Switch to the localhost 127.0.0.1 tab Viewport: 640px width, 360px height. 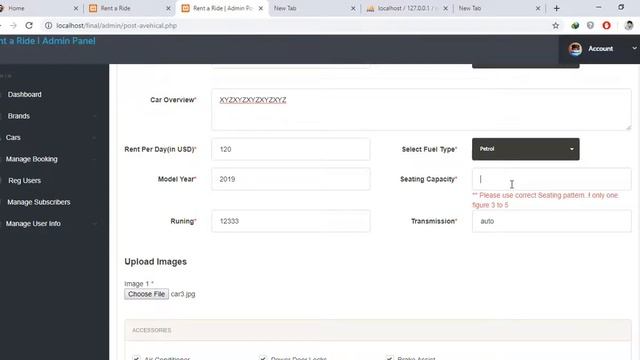(x=406, y=8)
